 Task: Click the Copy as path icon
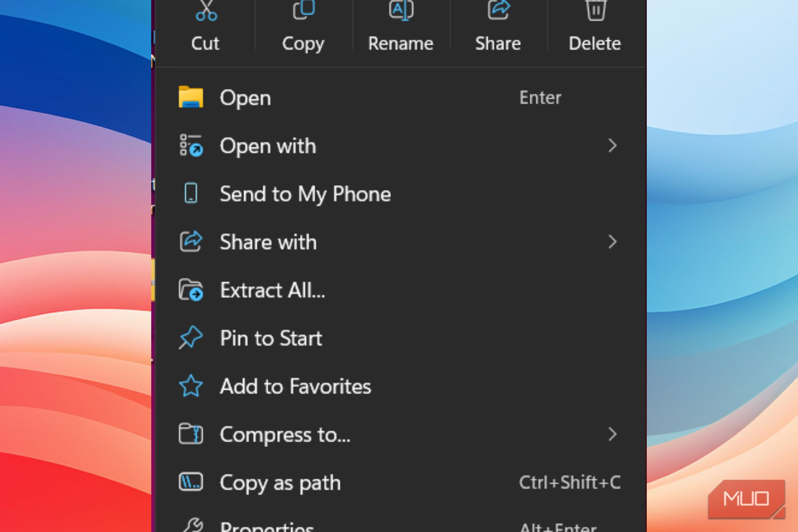pos(191,482)
